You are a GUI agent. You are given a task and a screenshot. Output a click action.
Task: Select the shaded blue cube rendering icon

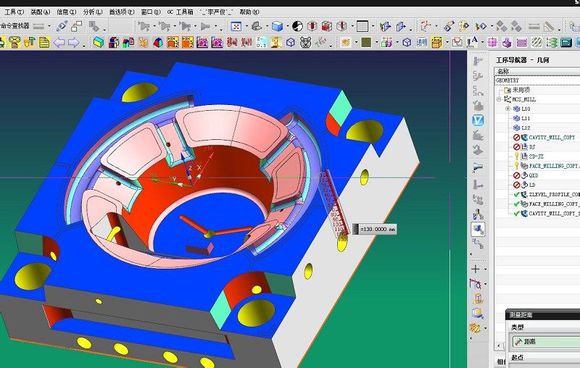(x=277, y=26)
